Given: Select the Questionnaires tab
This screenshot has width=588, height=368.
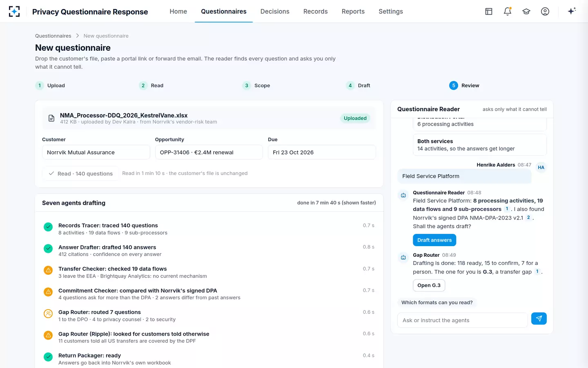Looking at the screenshot, I should [224, 11].
